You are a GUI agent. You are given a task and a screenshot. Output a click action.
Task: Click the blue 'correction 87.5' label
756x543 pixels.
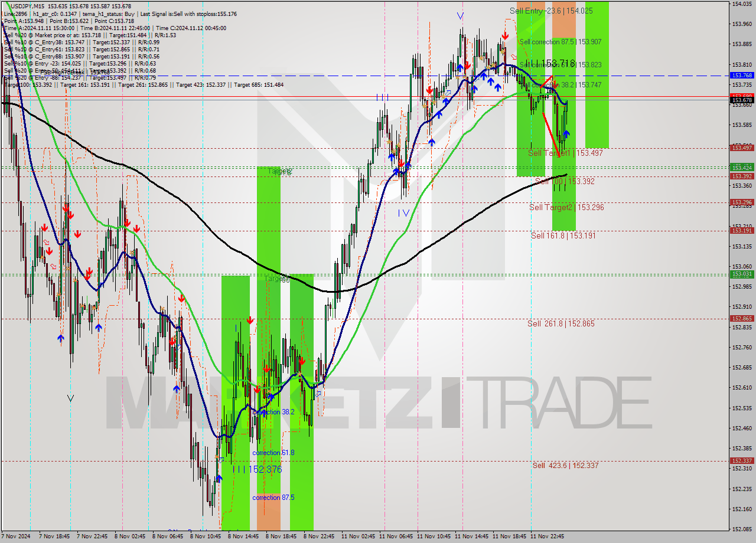point(273,498)
